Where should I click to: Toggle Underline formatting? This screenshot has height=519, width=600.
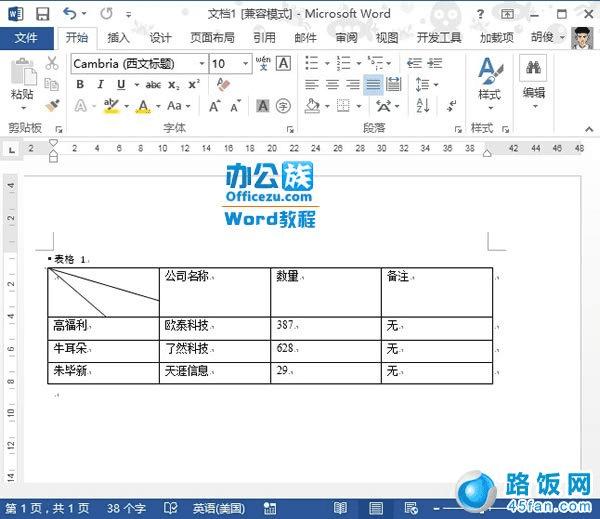tap(121, 84)
